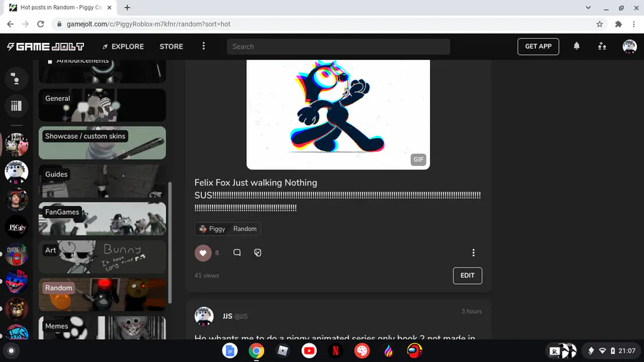Click the address bar URL
Image resolution: width=644 pixels, height=362 pixels.
point(149,24)
